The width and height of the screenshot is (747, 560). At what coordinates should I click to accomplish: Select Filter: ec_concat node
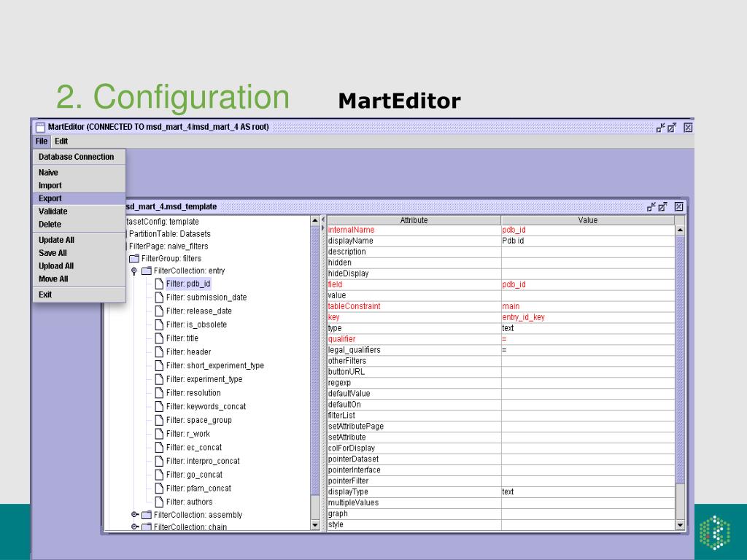point(194,448)
